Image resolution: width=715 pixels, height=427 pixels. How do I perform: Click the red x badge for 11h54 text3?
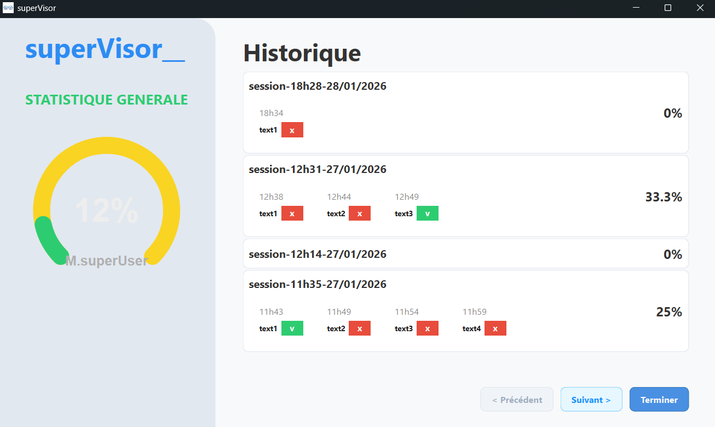427,328
